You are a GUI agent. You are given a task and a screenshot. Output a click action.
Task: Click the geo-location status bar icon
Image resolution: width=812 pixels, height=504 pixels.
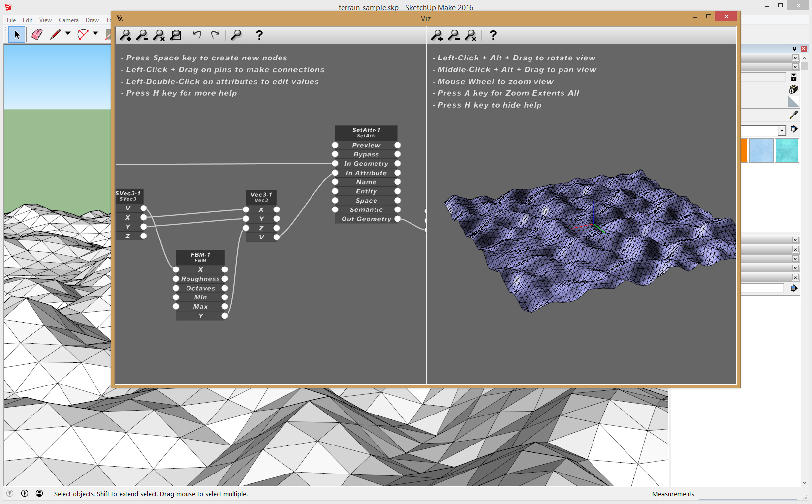pos(10,493)
